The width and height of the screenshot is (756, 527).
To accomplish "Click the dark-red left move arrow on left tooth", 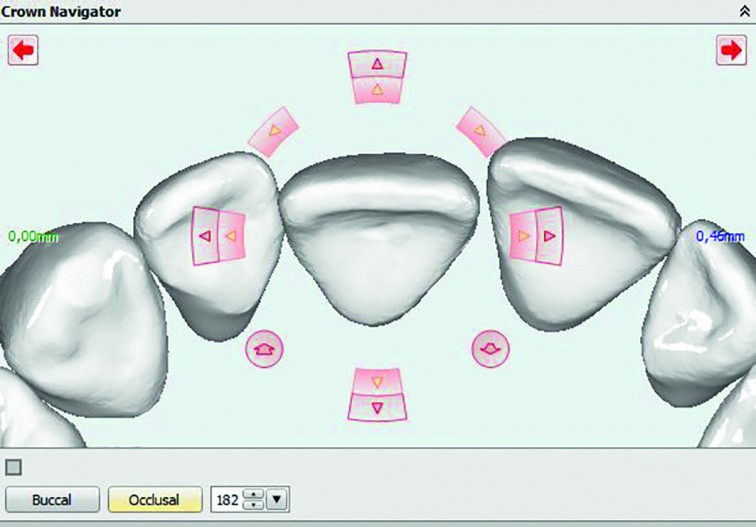I will click(205, 236).
